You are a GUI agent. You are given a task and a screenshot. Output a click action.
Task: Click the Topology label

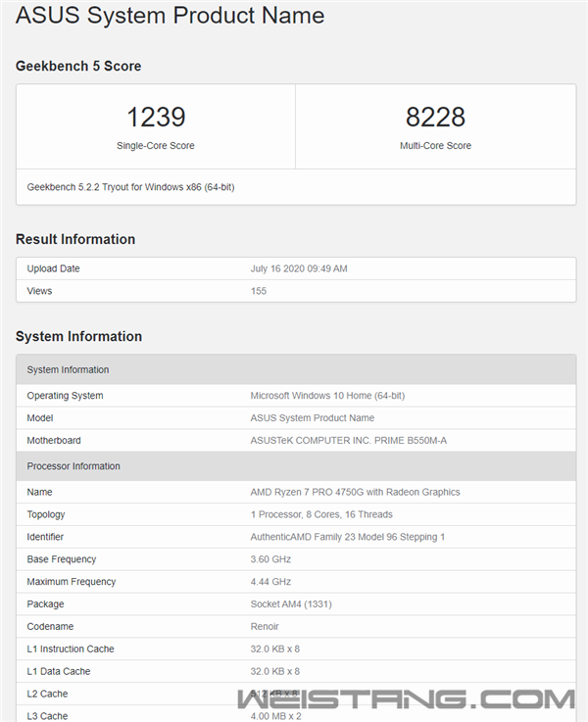46,514
